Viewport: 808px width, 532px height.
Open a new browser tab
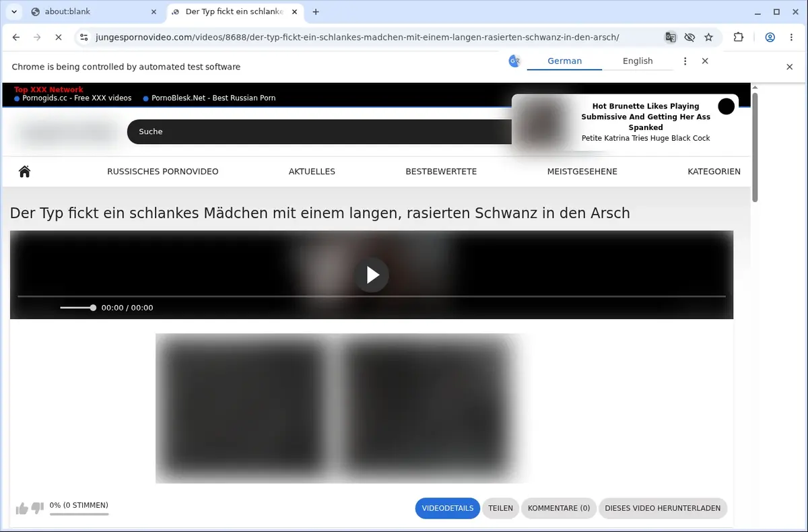(316, 11)
